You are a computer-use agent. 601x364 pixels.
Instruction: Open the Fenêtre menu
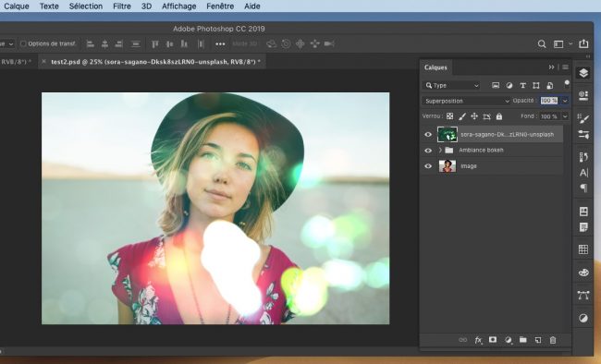(220, 6)
